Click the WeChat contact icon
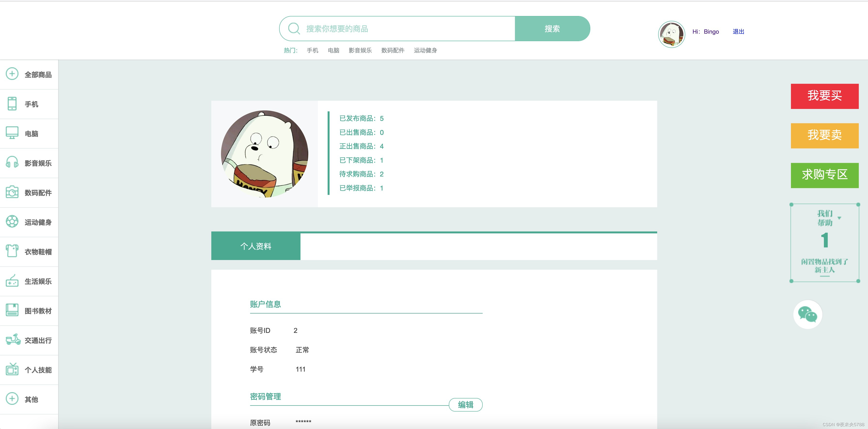The image size is (868, 429). click(x=807, y=314)
